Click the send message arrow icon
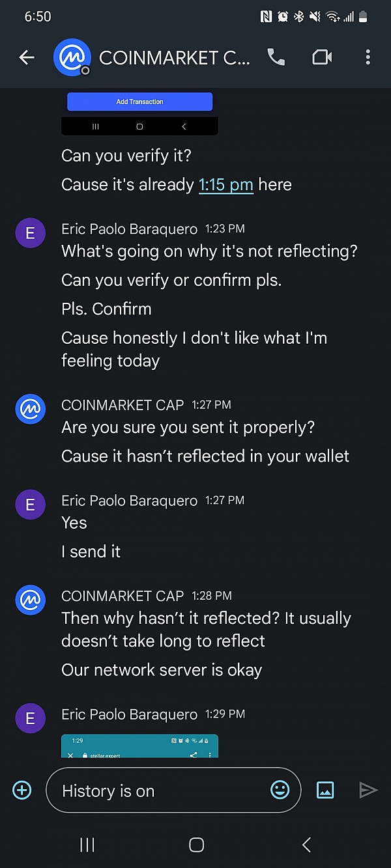Image resolution: width=391 pixels, height=868 pixels. tap(367, 789)
